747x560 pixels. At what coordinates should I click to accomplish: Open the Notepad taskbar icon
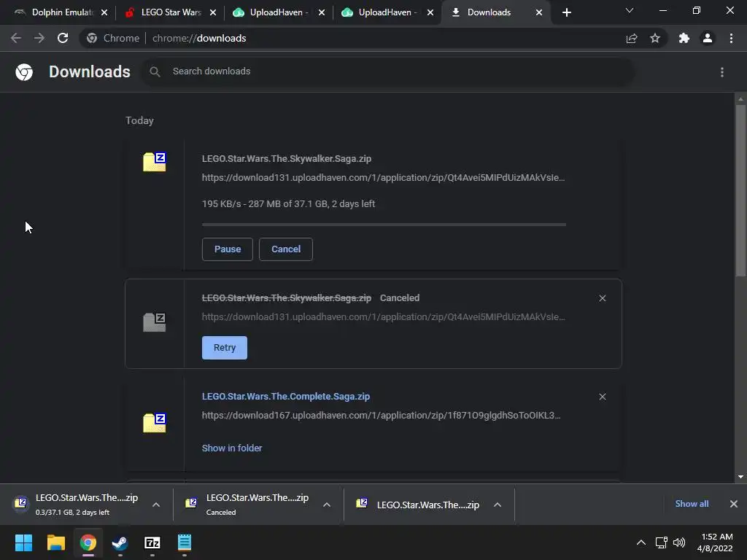click(185, 542)
